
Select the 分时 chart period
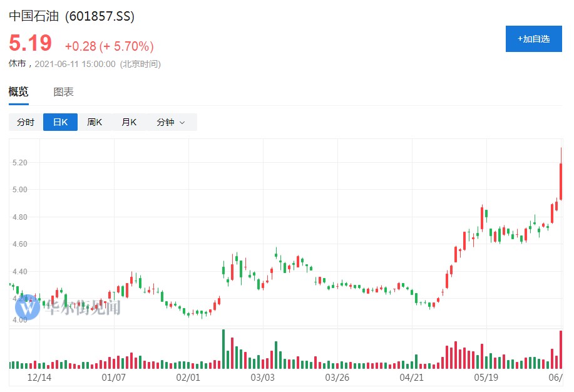pyautogui.click(x=26, y=122)
